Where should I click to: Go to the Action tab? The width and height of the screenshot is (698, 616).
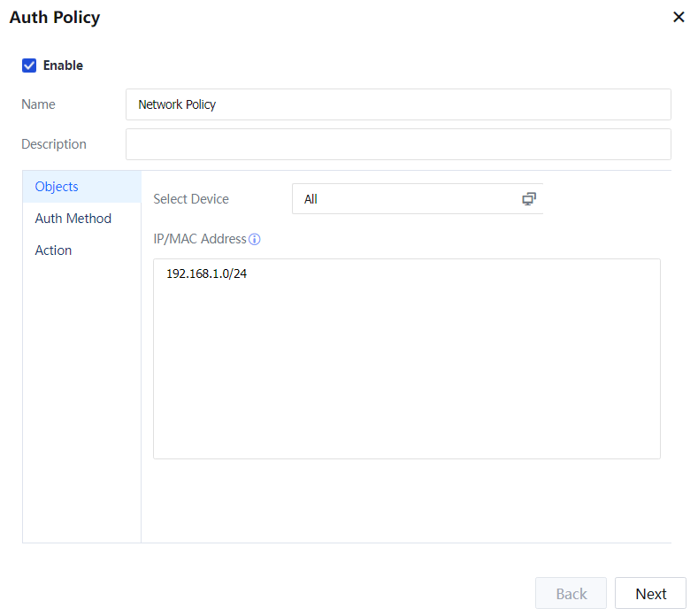[54, 250]
